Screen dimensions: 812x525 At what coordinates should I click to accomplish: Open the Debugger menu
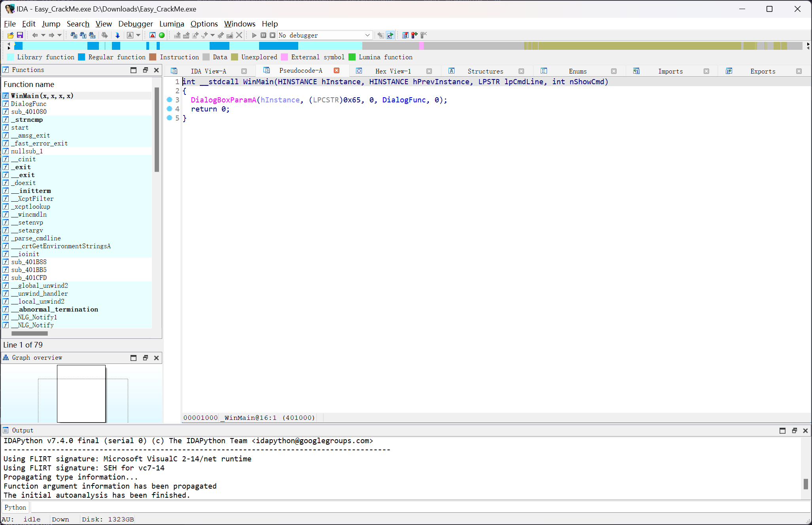[136, 24]
